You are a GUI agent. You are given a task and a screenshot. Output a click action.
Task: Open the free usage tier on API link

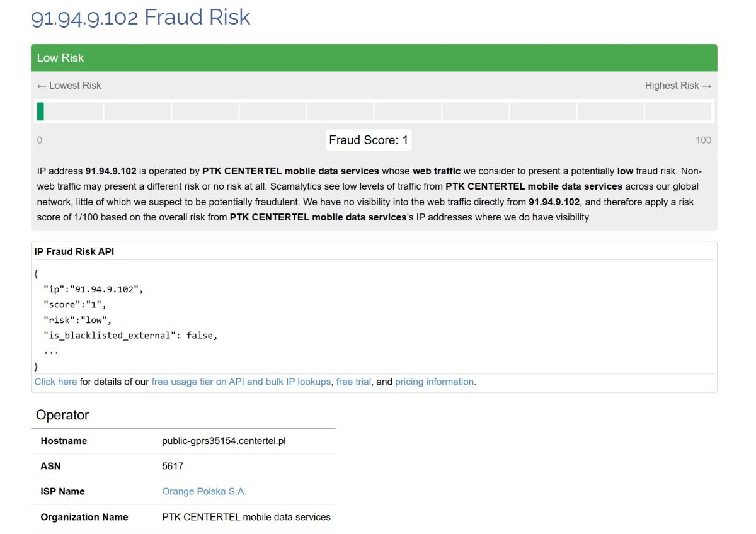click(x=241, y=382)
